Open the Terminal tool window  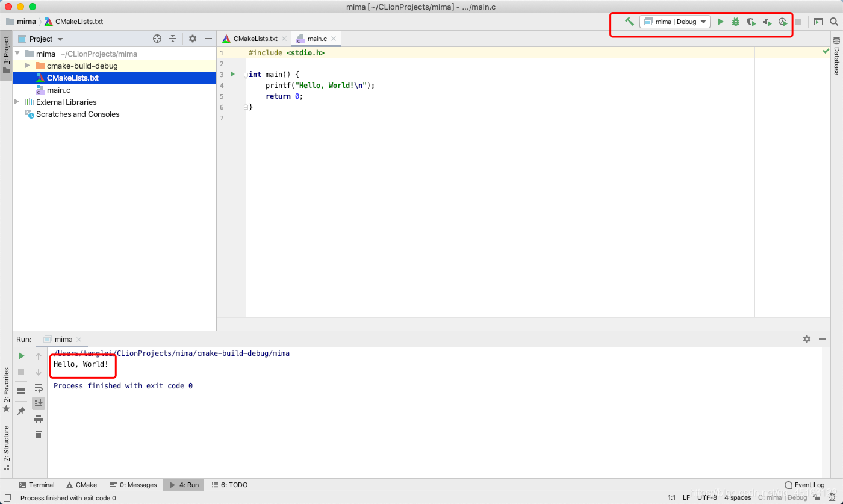37,485
